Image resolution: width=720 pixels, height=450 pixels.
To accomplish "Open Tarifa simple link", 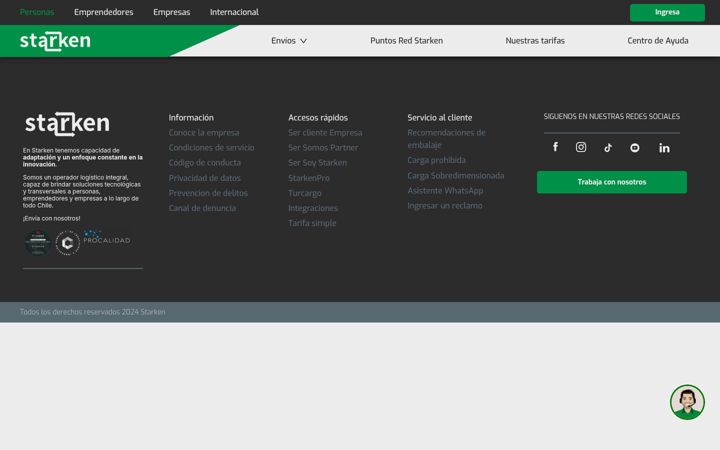I will click(x=312, y=223).
